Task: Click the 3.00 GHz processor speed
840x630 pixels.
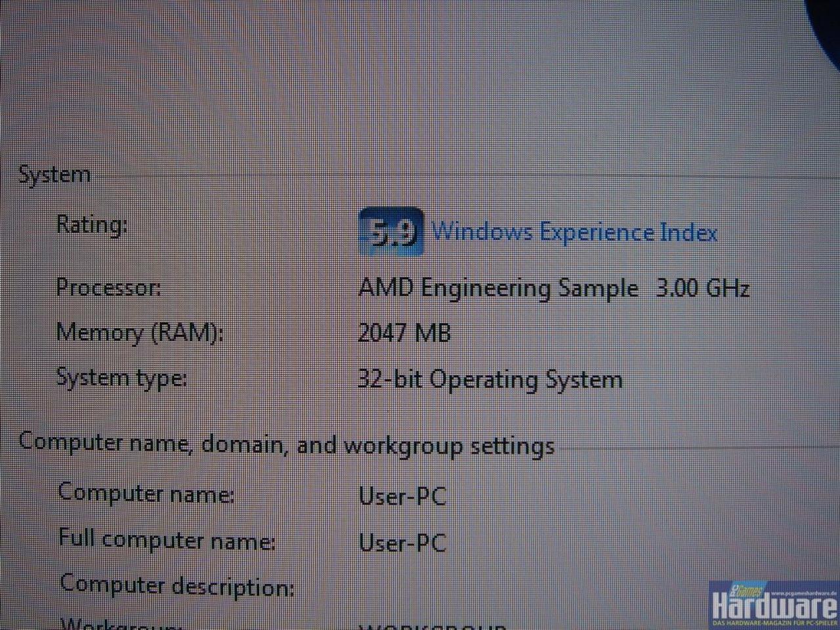Action: click(703, 288)
